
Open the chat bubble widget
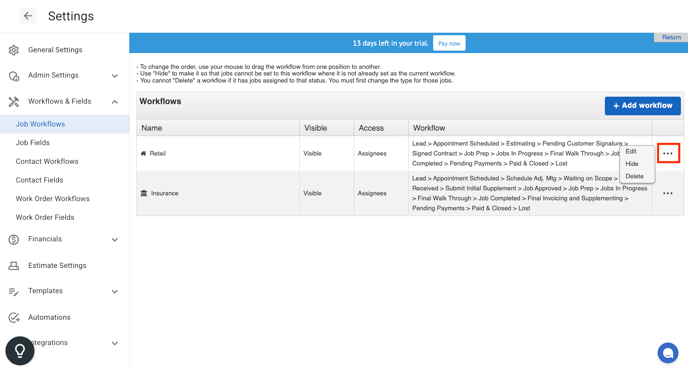[x=668, y=353]
